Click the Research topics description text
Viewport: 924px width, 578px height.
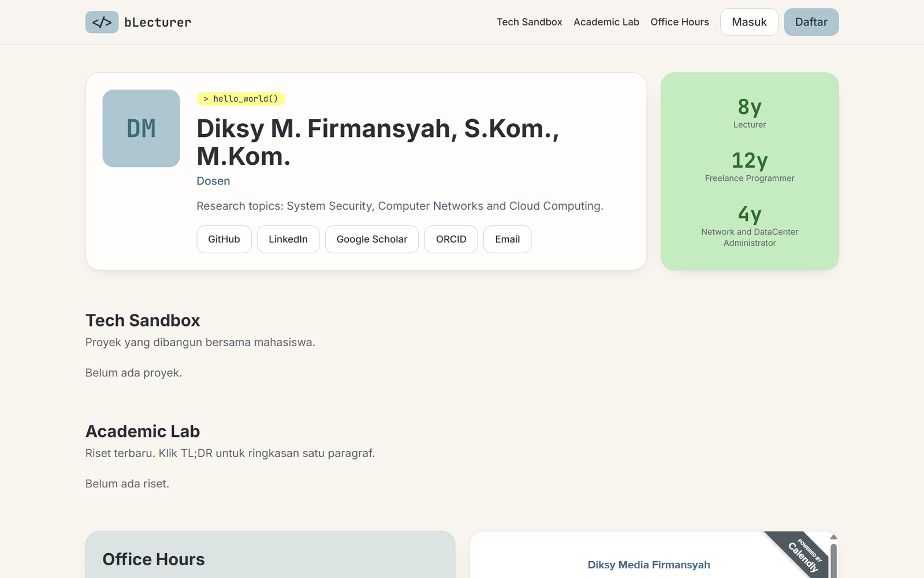coord(400,206)
